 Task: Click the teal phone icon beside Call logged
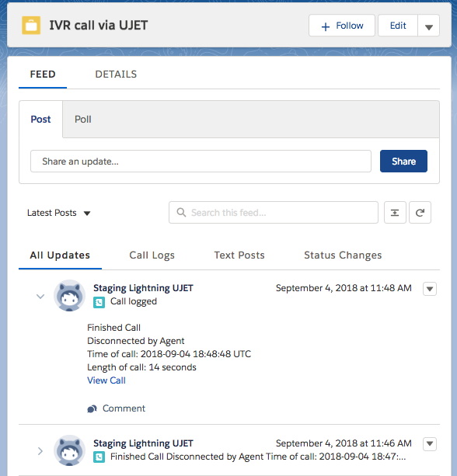[x=99, y=302]
